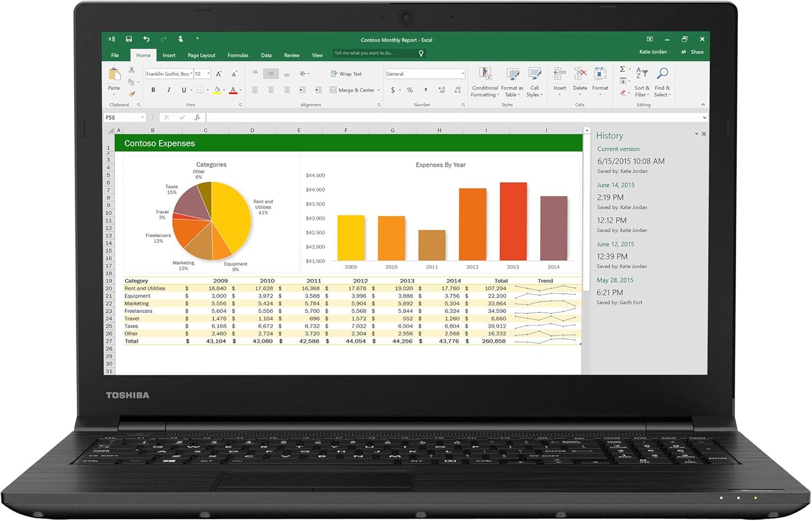The image size is (812, 521).
Task: Click the Save icon in the title bar
Action: coord(129,39)
